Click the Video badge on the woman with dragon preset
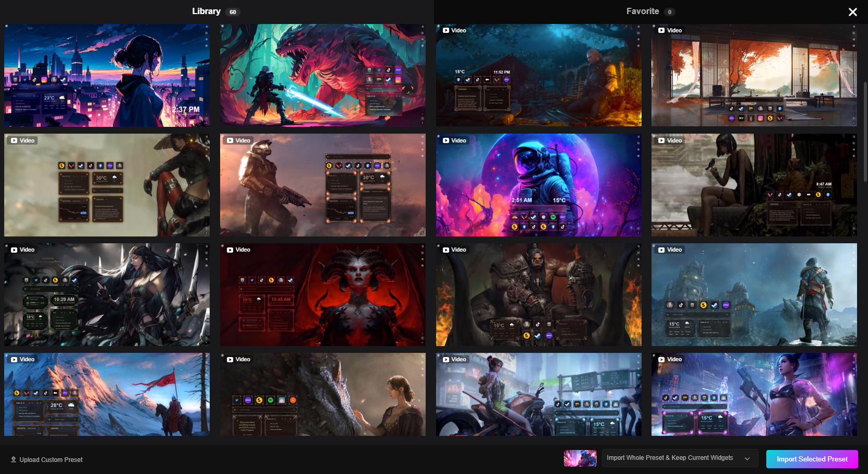The height and width of the screenshot is (474, 868). (239, 359)
